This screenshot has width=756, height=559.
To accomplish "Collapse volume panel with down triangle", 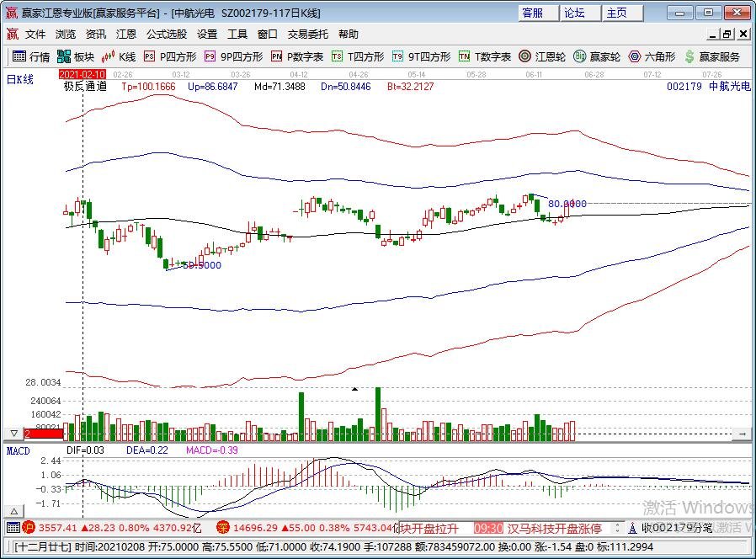I will point(14,433).
